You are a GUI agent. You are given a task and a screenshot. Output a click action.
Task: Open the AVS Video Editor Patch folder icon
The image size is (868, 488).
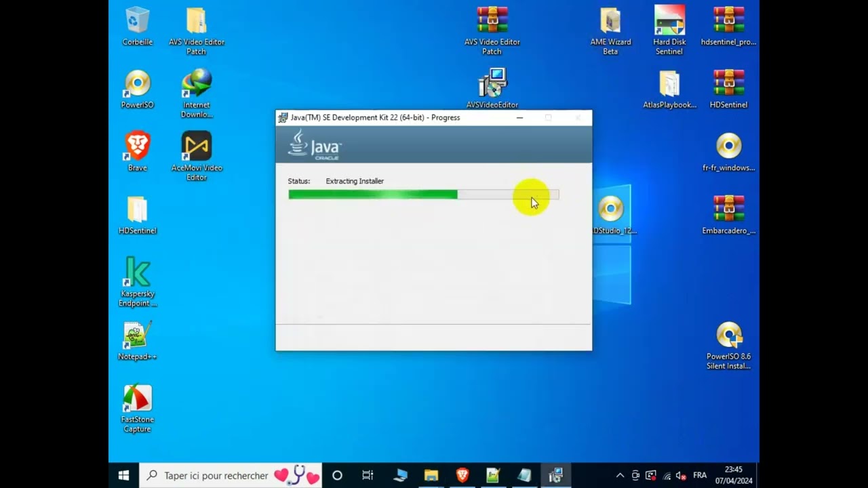197,31
